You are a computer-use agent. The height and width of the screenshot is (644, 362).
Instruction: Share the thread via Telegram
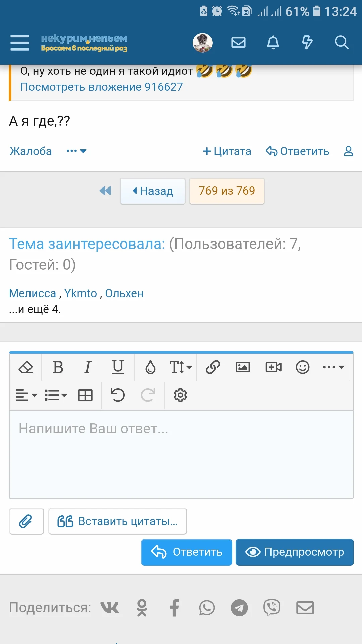[x=239, y=608]
